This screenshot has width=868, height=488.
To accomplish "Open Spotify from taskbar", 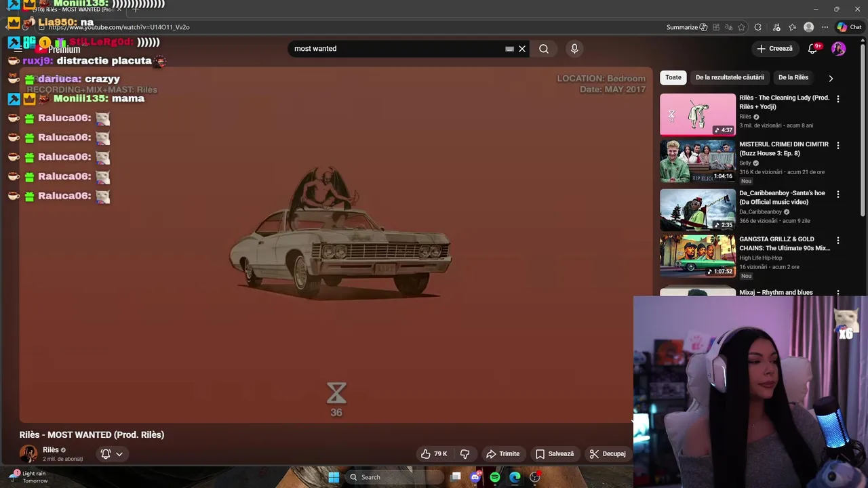I will 495,477.
